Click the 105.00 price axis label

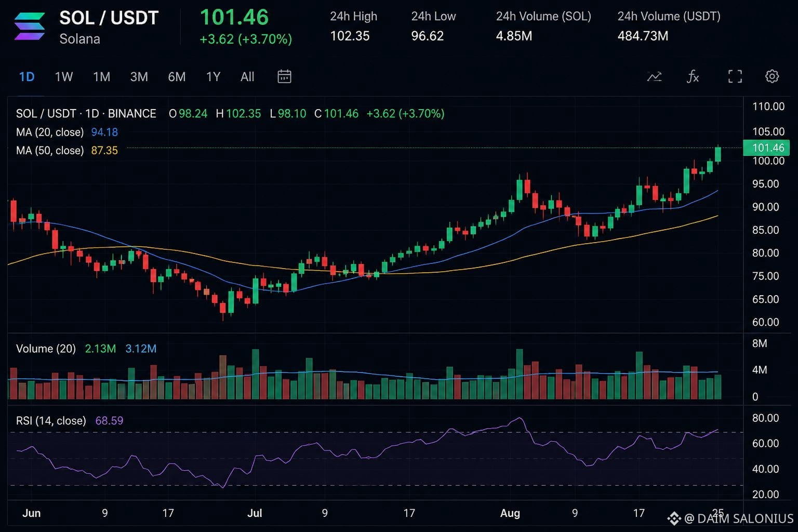(x=768, y=131)
